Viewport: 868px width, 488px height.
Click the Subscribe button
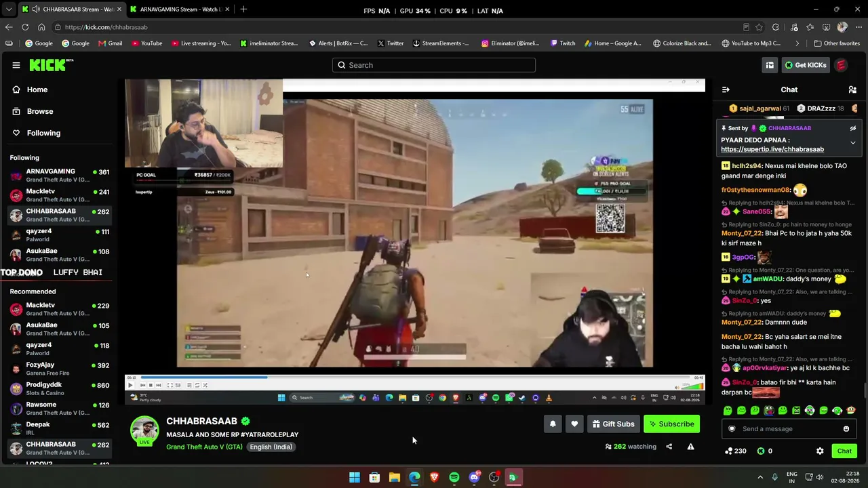pos(671,424)
